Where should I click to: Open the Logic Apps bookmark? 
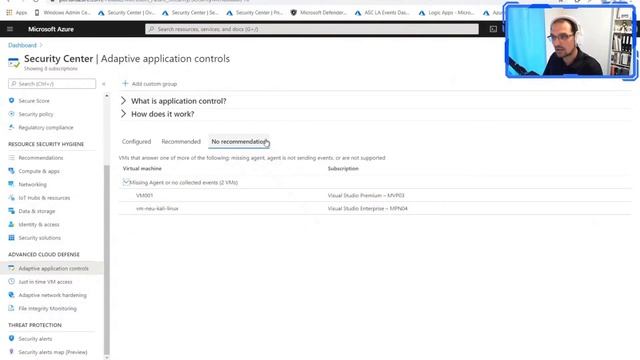tap(447, 13)
